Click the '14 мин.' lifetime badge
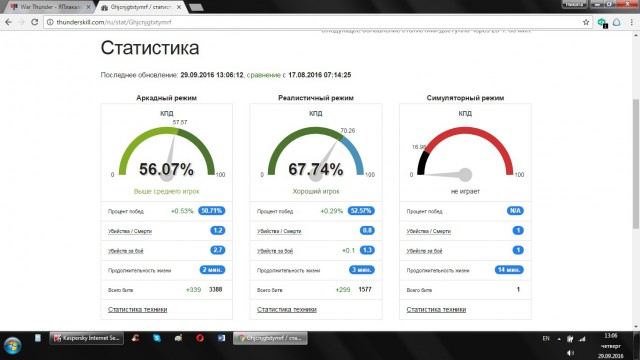The height and width of the screenshot is (360, 640). point(509,270)
